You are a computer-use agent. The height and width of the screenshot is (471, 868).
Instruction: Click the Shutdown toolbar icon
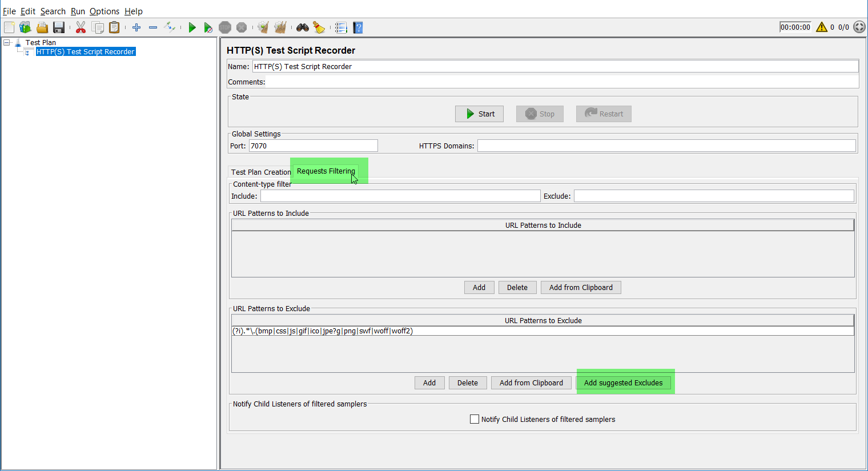242,27
